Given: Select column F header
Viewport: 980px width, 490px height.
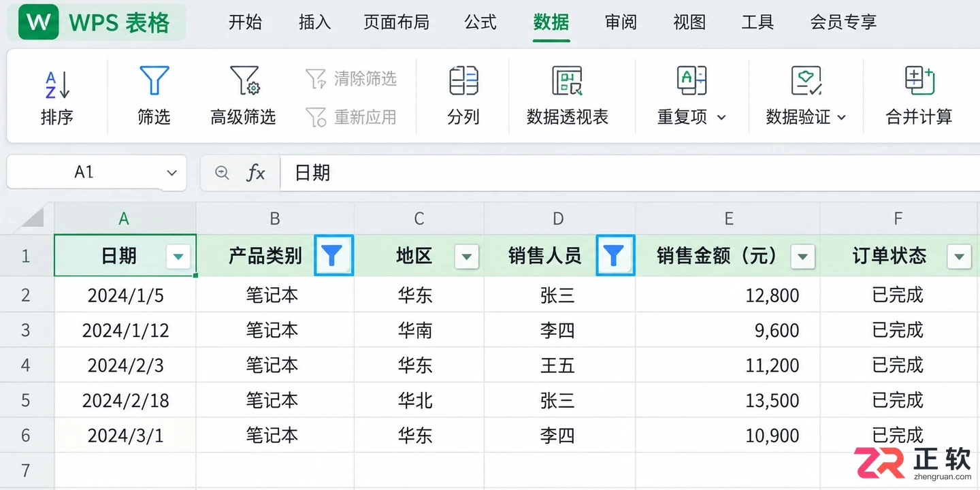Looking at the screenshot, I should coord(898,218).
